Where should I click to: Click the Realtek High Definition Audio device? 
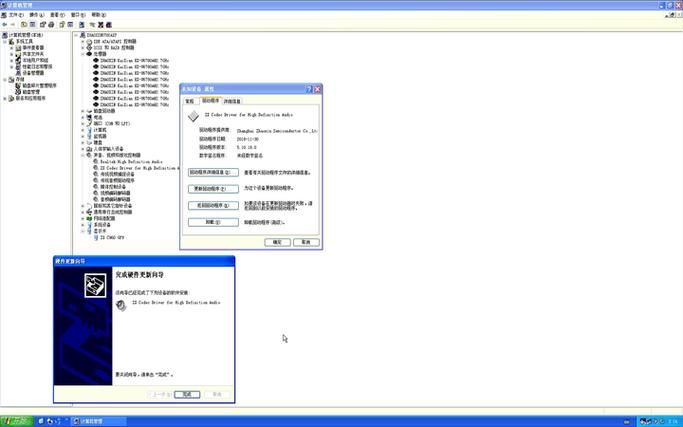click(x=125, y=161)
